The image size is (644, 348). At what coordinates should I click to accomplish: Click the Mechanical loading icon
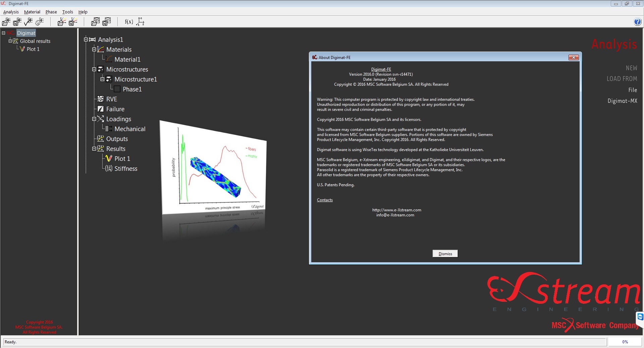(109, 129)
